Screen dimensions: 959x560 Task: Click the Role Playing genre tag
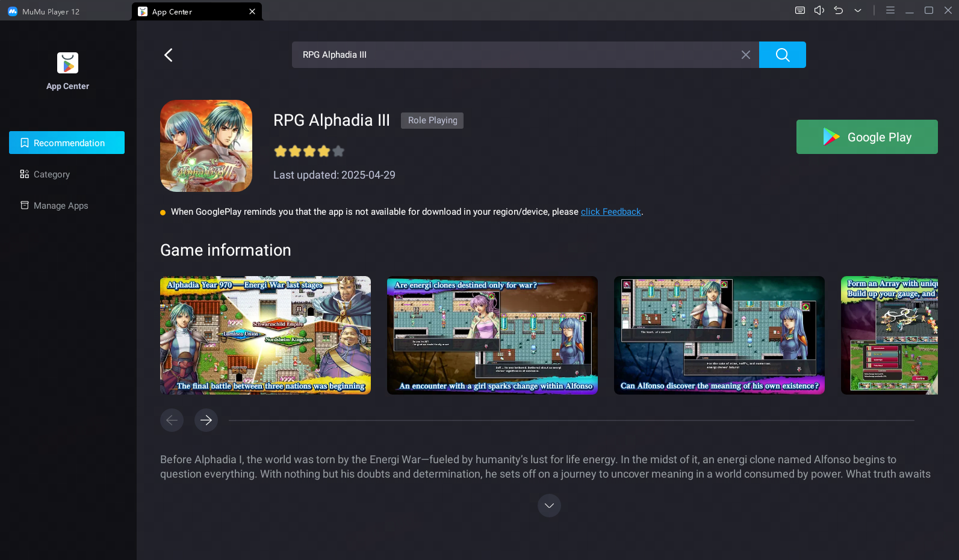(432, 120)
